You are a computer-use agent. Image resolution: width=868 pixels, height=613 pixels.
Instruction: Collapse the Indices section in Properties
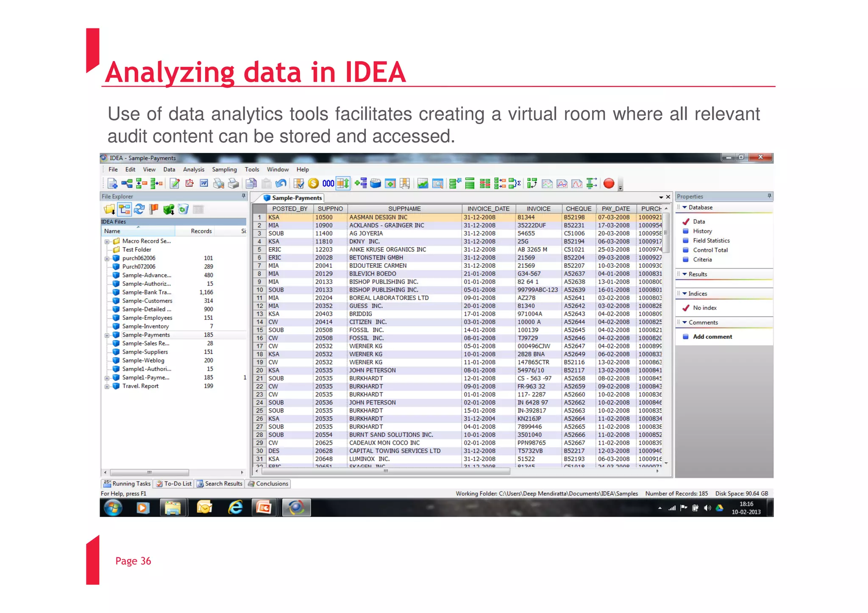pyautogui.click(x=684, y=294)
